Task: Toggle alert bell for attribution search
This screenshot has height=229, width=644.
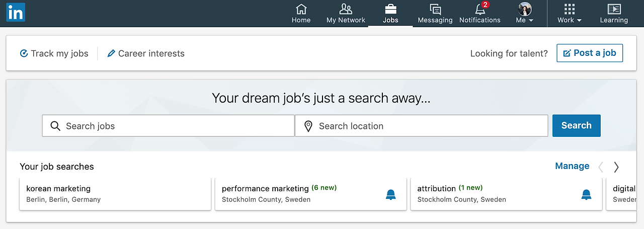Action: coord(586,194)
